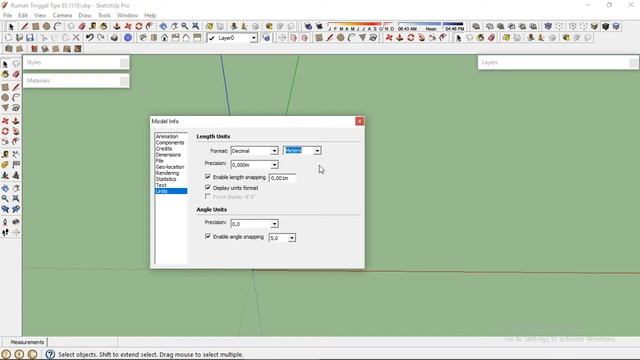The image size is (640, 360).
Task: Click the question mark help icon in the status bar
Action: click(x=50, y=354)
